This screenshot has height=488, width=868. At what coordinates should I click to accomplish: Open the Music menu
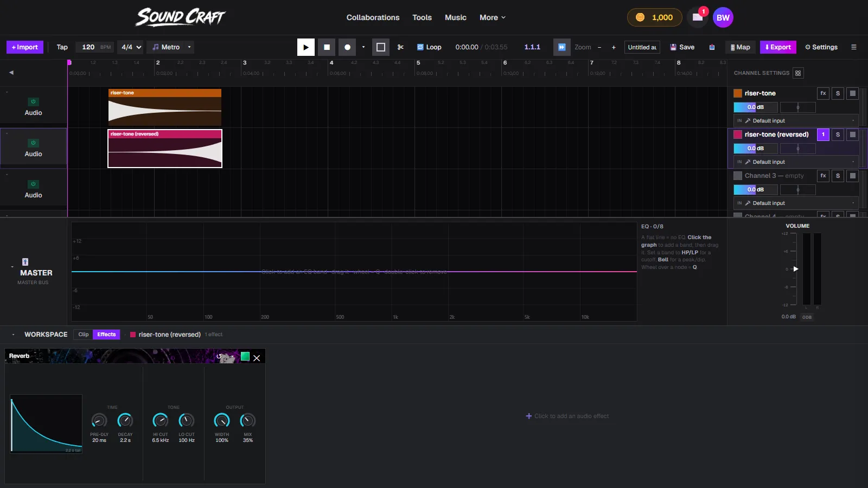click(x=456, y=17)
